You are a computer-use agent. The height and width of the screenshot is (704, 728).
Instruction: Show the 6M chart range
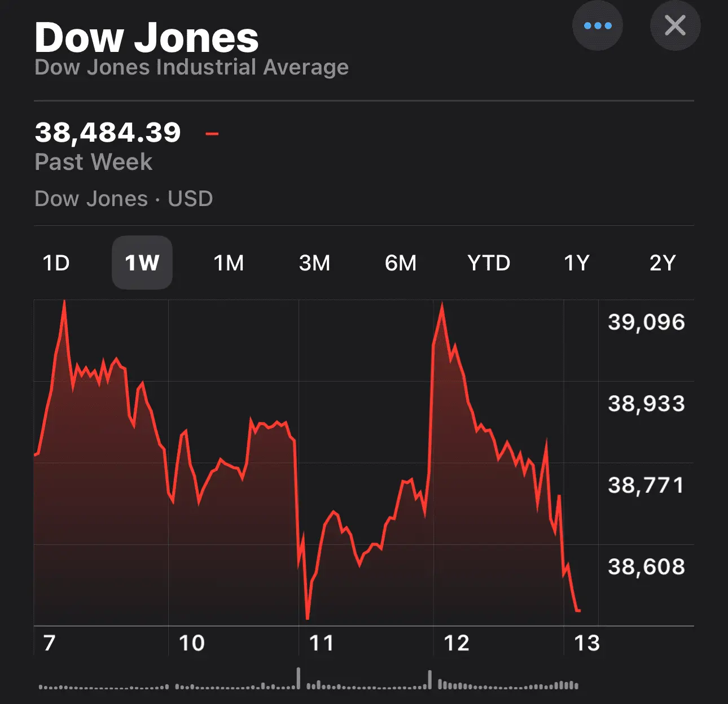click(x=401, y=263)
